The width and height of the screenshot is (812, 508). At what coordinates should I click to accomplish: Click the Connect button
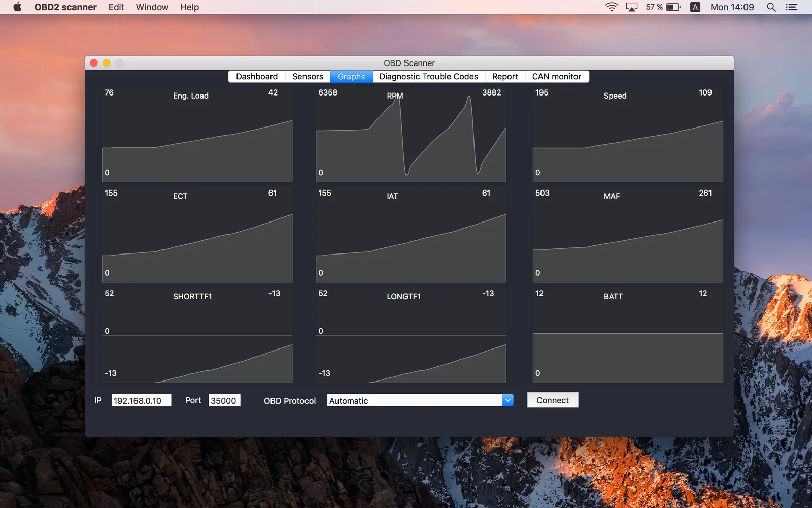tap(553, 400)
